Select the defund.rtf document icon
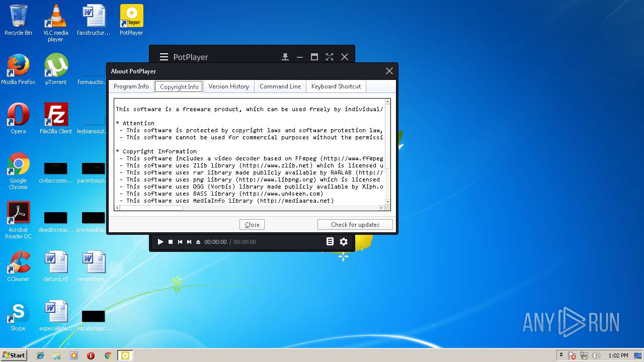Viewport: 644px width, 362px height. (x=56, y=266)
